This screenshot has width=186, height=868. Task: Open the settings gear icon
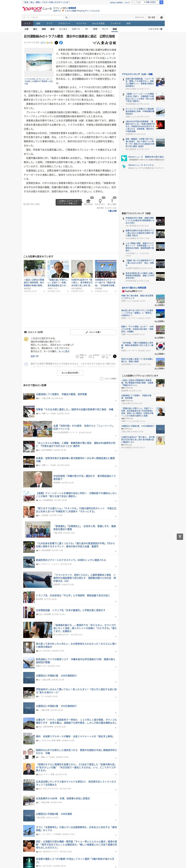[x=161, y=18]
